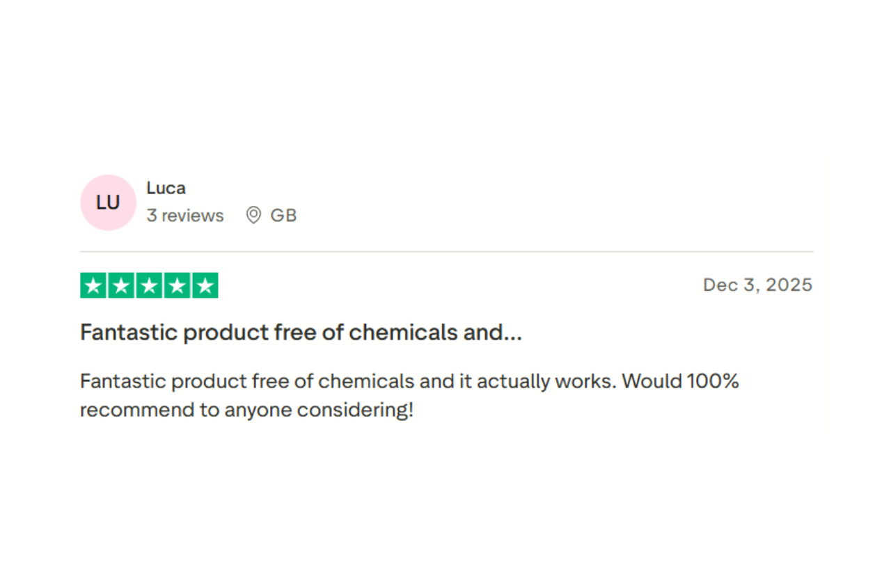The height and width of the screenshot is (588, 891).
Task: Select the third green rating star
Action: (149, 285)
